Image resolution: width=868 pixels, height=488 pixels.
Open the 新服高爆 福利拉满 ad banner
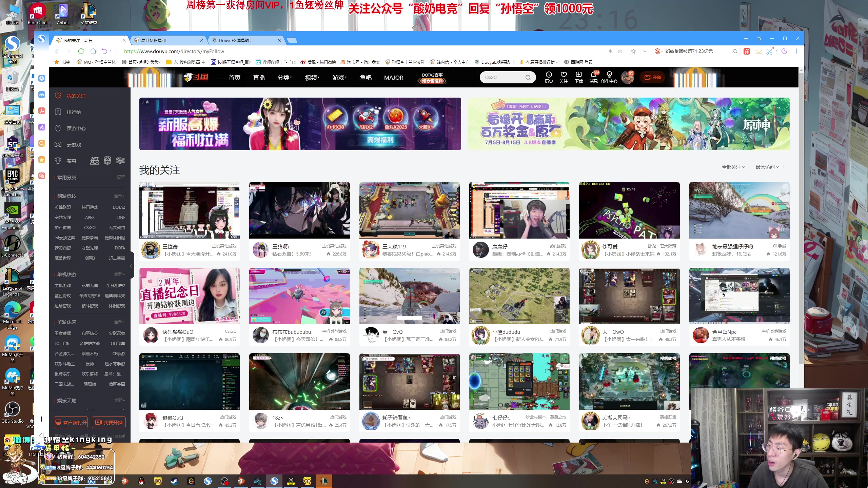tap(300, 124)
